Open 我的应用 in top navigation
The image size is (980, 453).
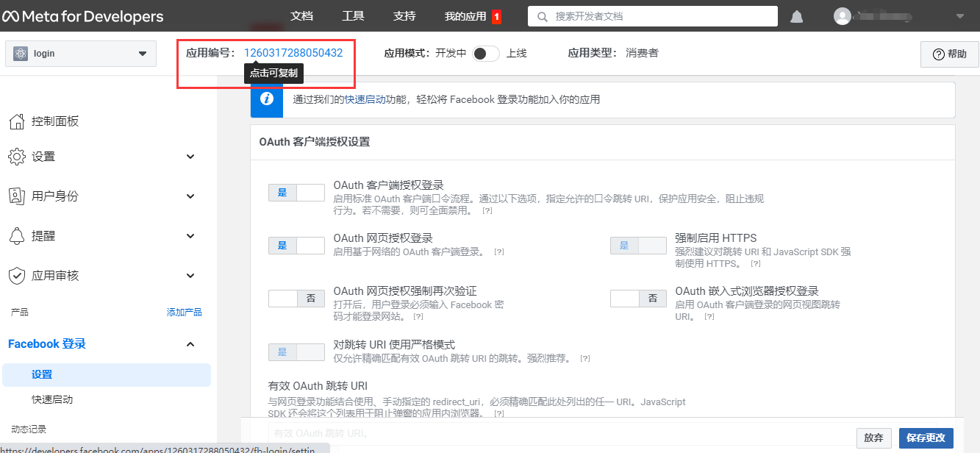tap(465, 16)
